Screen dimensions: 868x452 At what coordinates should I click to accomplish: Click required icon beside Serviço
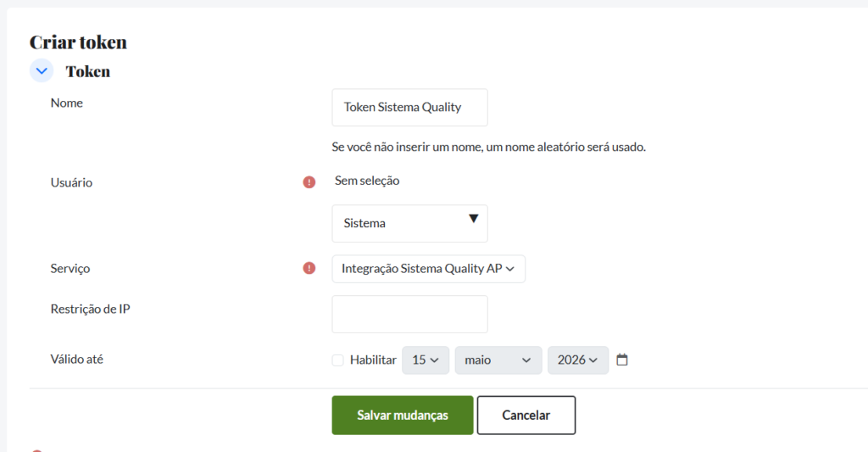coord(309,268)
